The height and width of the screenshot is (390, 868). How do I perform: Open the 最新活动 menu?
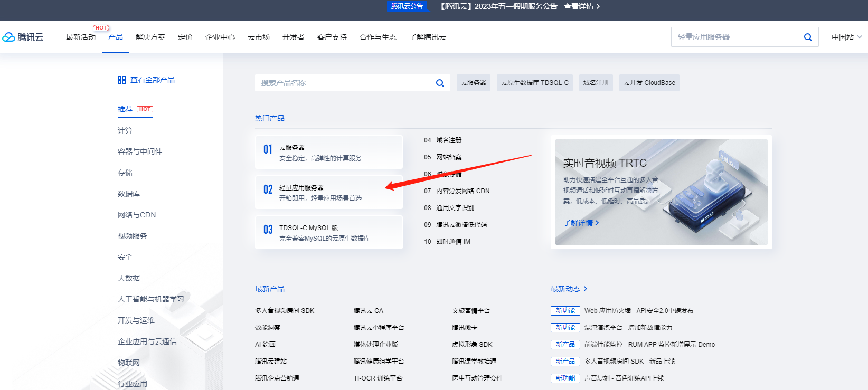coord(81,37)
